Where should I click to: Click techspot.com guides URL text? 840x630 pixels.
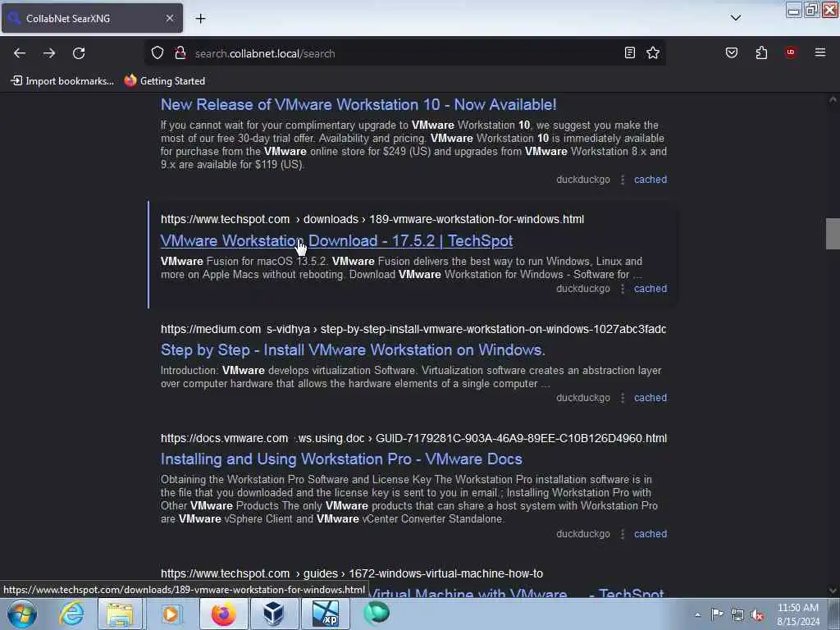(352, 573)
